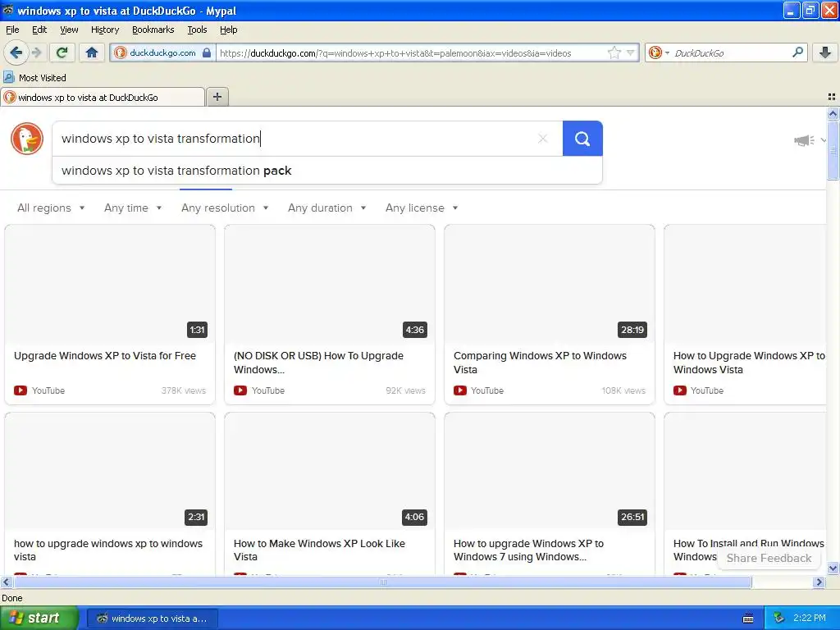840x630 pixels.
Task: Click the vertical scrollbar up arrow
Action: pos(833,113)
